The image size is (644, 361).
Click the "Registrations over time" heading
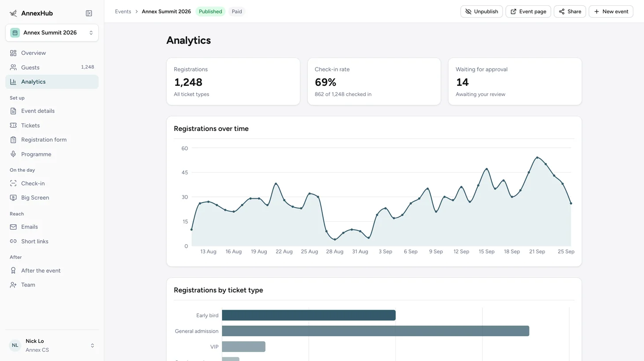211,129
